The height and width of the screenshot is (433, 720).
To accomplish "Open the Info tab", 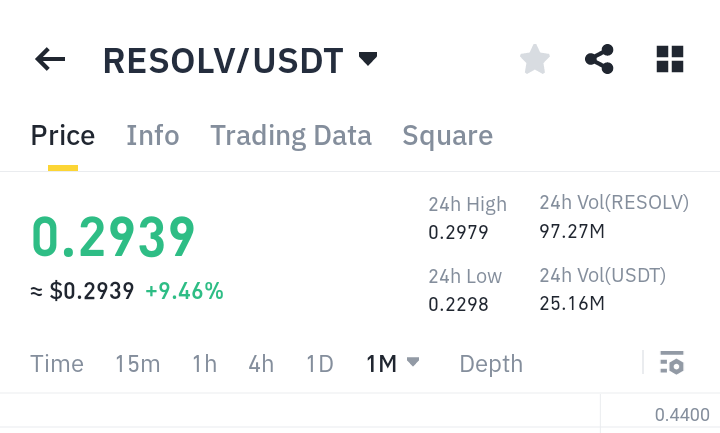I will point(152,135).
